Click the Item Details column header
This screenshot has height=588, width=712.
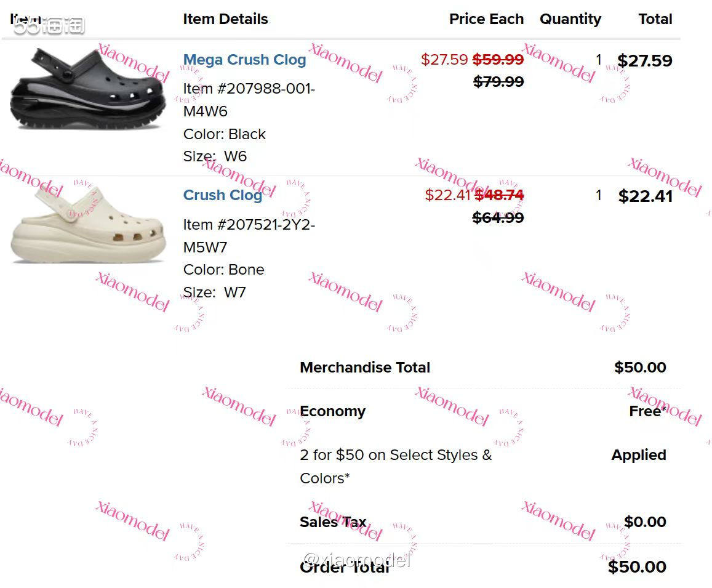(225, 19)
